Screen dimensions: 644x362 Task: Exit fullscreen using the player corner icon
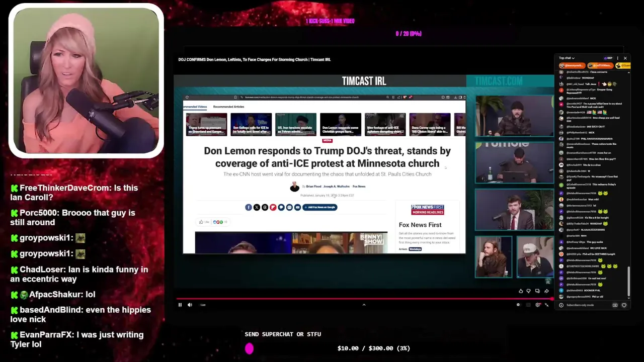(547, 305)
